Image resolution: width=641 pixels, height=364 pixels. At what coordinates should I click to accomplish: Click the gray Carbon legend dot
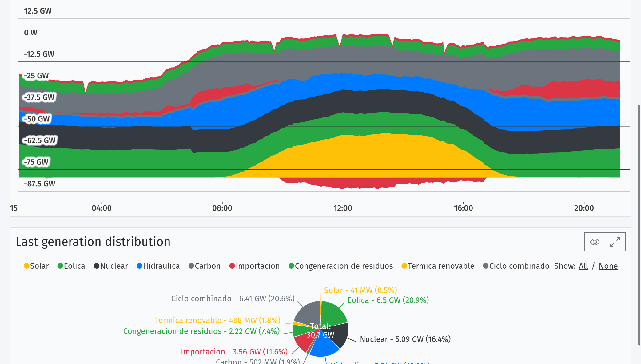191,266
